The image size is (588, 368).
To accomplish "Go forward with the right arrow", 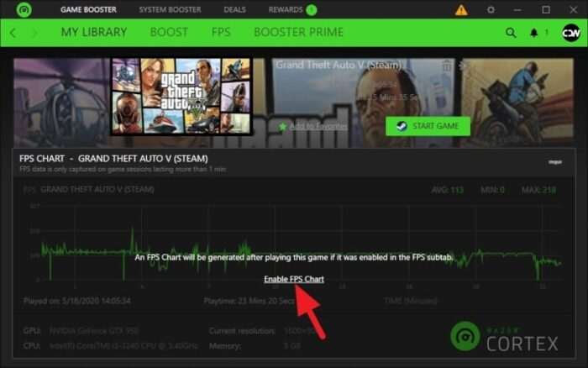I will pyautogui.click(x=34, y=33).
